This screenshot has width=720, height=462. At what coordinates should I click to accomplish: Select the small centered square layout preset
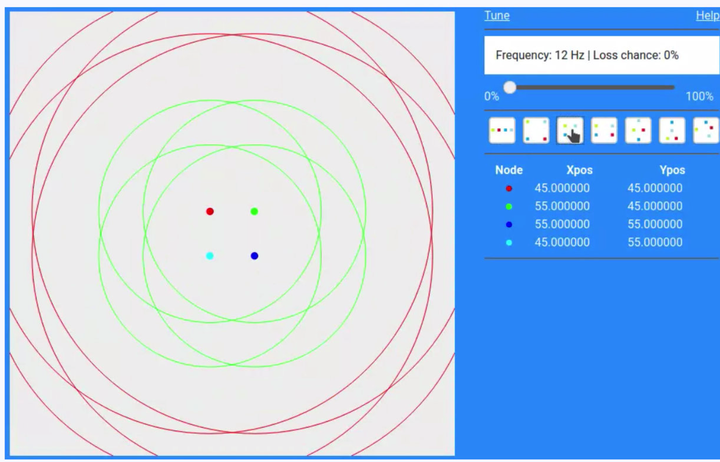(570, 130)
